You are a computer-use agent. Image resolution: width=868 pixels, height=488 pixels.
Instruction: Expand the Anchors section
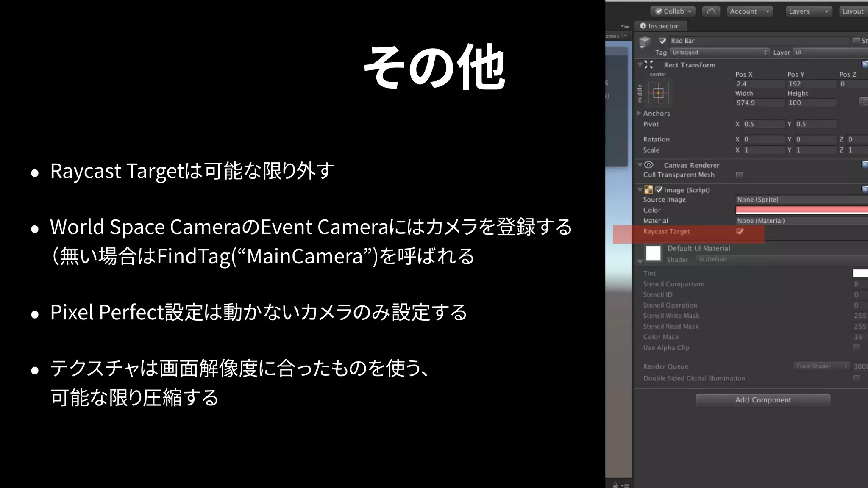point(639,113)
